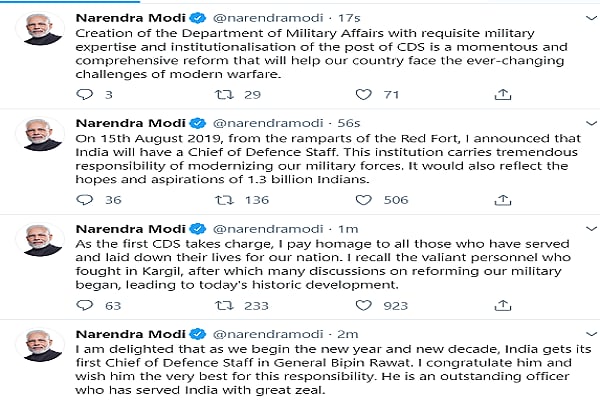This screenshot has width=600, height=400.
Task: Open profile photo on the 1m tweet
Action: 39,240
